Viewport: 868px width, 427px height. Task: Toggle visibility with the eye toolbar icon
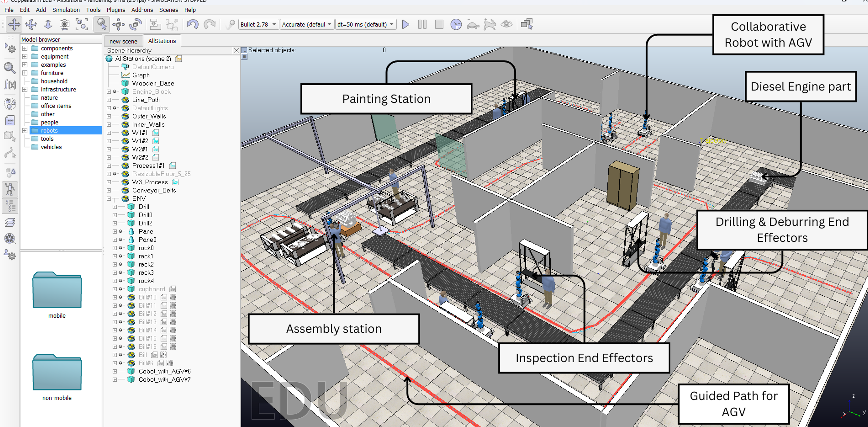click(x=507, y=24)
